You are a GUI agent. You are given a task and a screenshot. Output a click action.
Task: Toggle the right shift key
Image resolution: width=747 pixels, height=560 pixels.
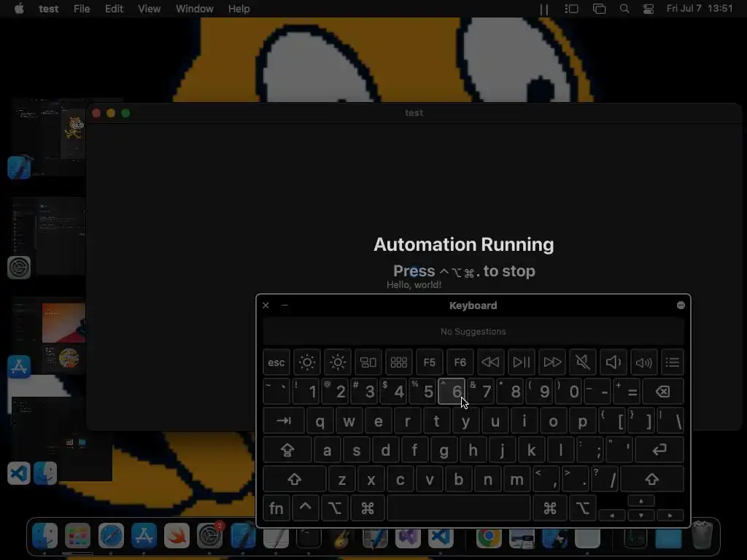click(x=652, y=479)
